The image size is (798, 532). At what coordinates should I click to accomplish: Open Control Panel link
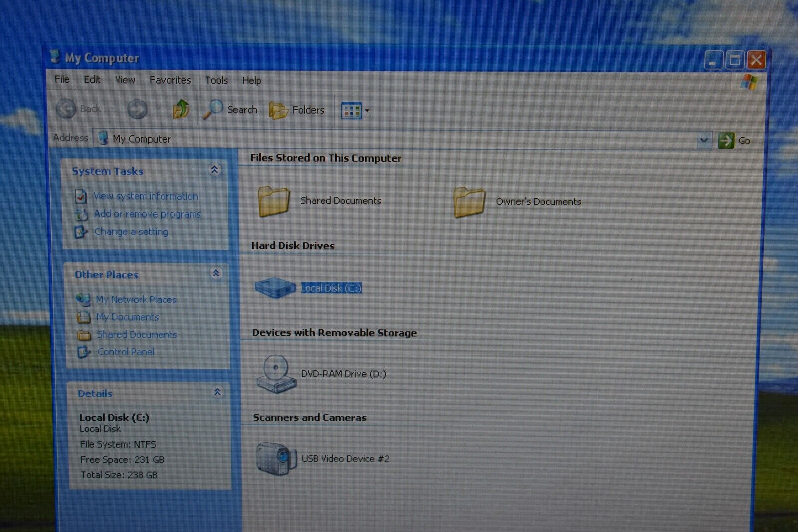tap(126, 352)
